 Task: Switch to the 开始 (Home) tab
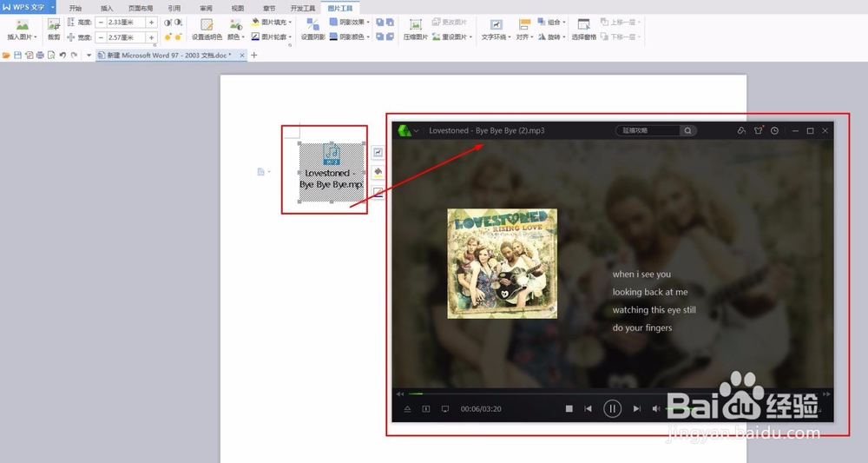(76, 9)
